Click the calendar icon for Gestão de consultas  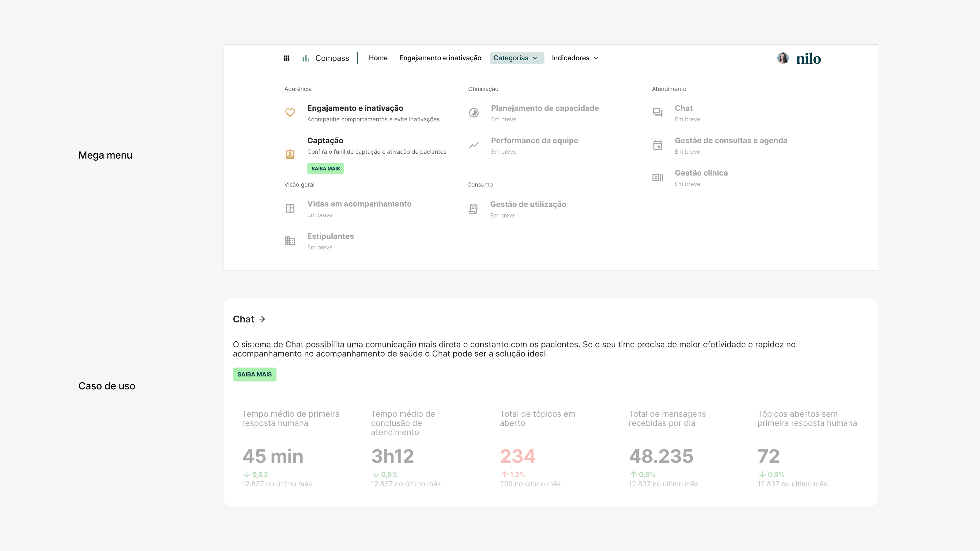point(658,145)
